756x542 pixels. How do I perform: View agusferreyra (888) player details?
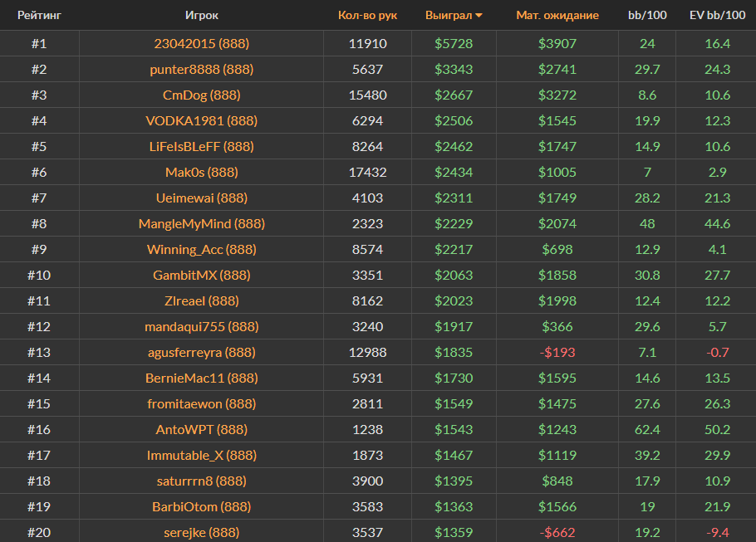201,352
